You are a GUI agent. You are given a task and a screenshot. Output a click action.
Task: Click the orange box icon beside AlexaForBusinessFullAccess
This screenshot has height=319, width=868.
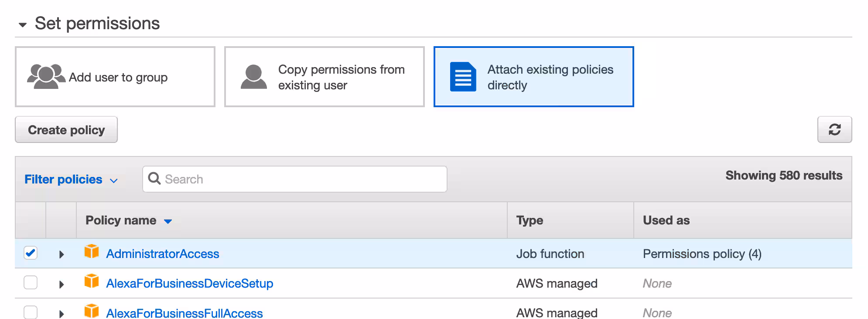pyautogui.click(x=92, y=311)
